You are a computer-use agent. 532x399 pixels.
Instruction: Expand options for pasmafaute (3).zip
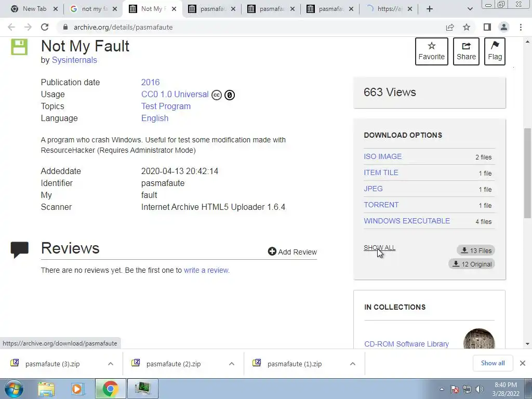pos(111,364)
